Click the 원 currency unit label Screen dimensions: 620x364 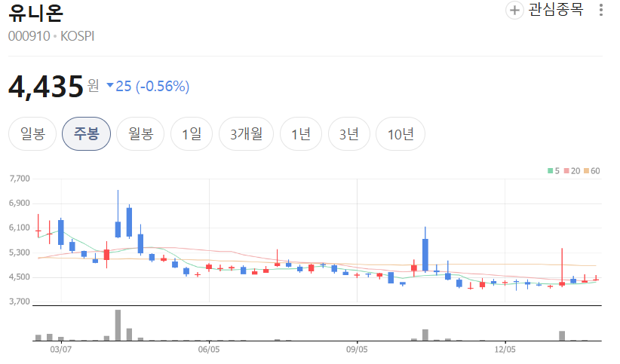click(94, 85)
